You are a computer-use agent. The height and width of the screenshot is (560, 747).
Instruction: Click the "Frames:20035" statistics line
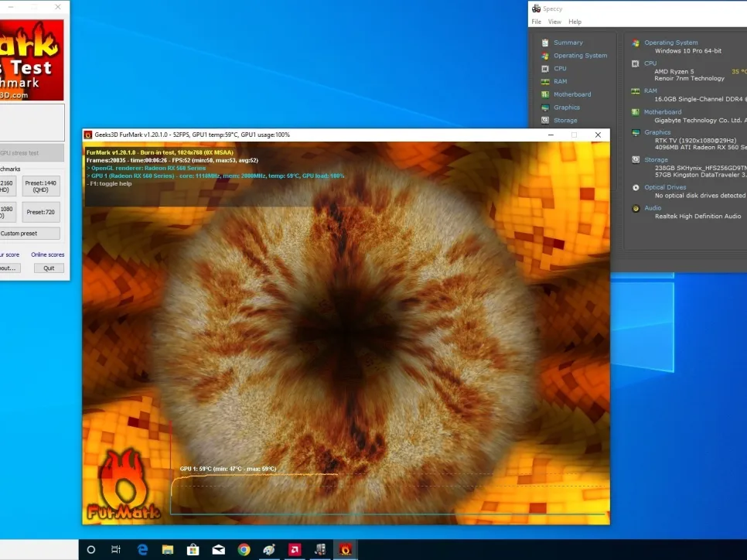[x=172, y=161]
